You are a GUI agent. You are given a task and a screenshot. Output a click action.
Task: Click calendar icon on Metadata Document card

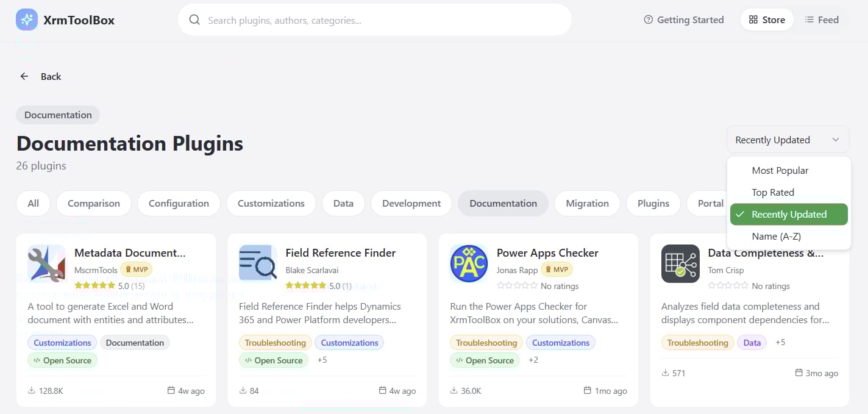click(x=171, y=390)
